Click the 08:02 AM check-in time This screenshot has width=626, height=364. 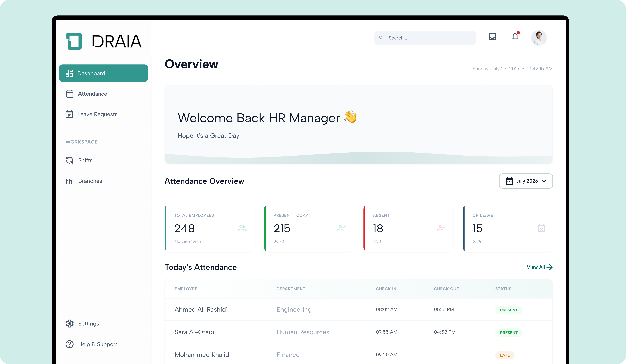387,309
